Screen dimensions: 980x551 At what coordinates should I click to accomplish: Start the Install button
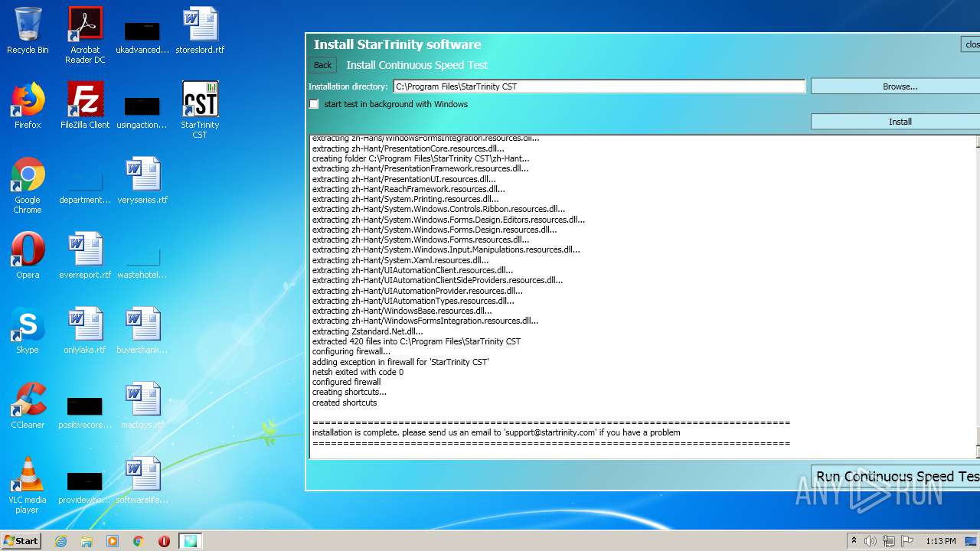tap(895, 122)
